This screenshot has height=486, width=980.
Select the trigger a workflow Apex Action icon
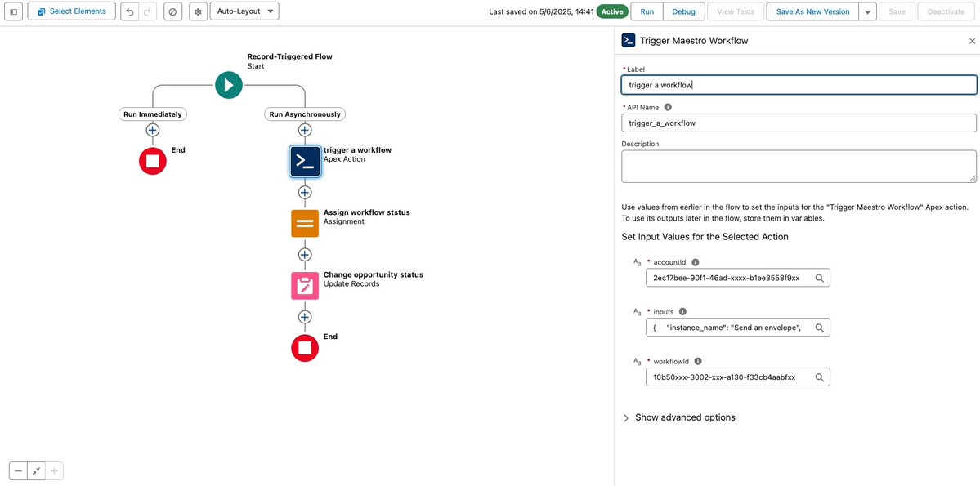[305, 161]
